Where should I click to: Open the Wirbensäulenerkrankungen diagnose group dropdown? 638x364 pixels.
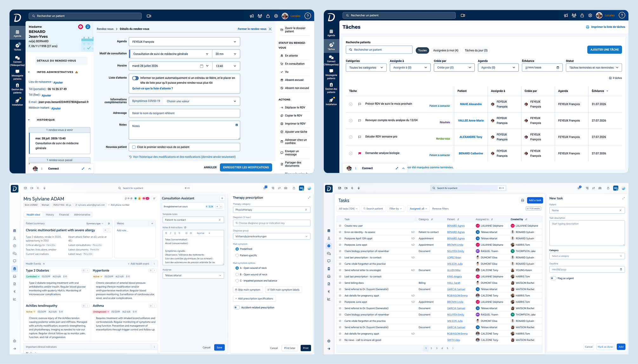(x=271, y=236)
